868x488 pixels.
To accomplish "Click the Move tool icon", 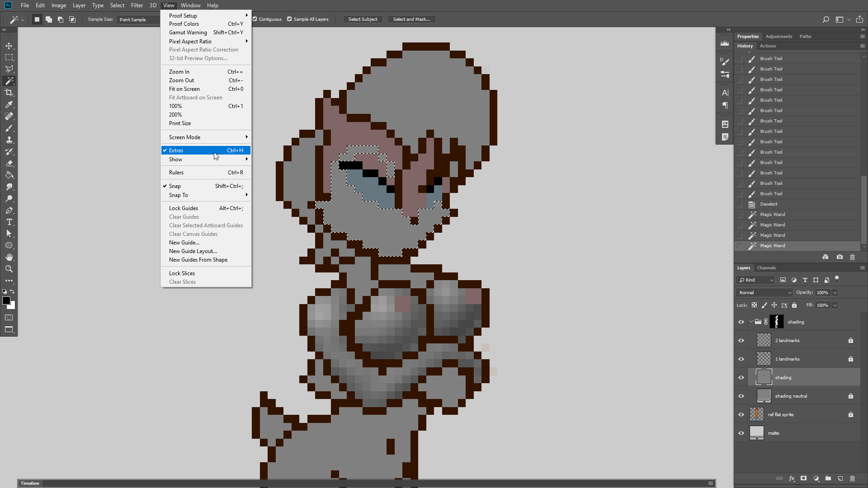I will tap(9, 46).
